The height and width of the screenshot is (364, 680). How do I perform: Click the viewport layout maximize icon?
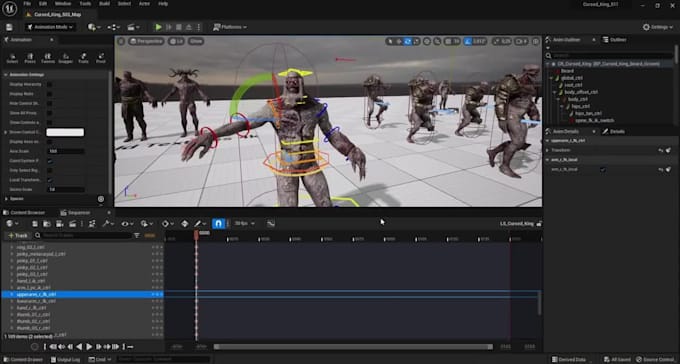[536, 42]
